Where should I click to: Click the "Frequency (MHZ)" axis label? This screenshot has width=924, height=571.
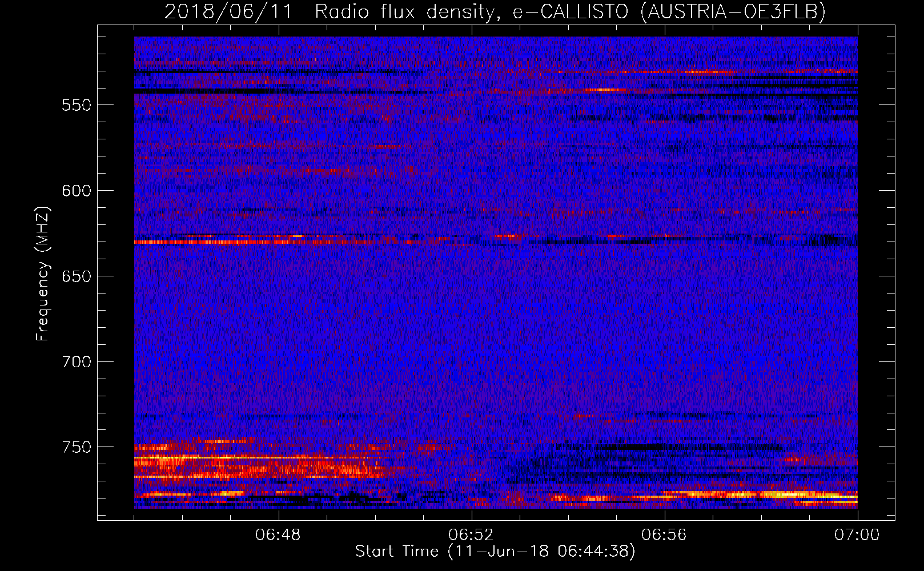click(x=43, y=274)
